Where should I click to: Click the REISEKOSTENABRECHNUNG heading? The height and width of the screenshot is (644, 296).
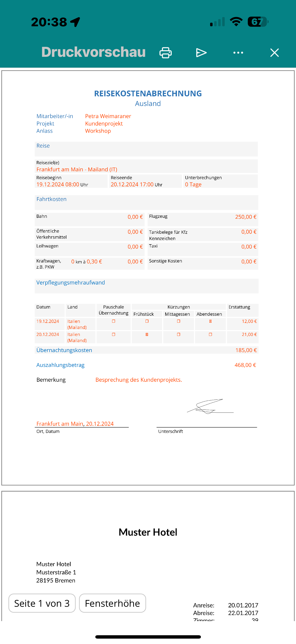pyautogui.click(x=148, y=93)
